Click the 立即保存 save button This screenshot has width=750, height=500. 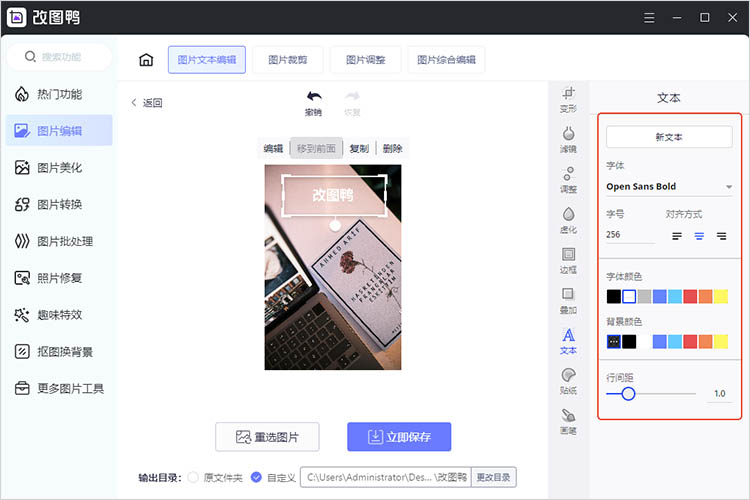click(x=399, y=437)
